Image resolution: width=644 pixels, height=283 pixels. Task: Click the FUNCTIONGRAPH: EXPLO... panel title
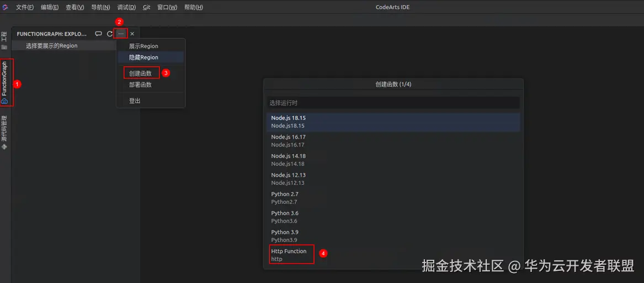point(52,34)
